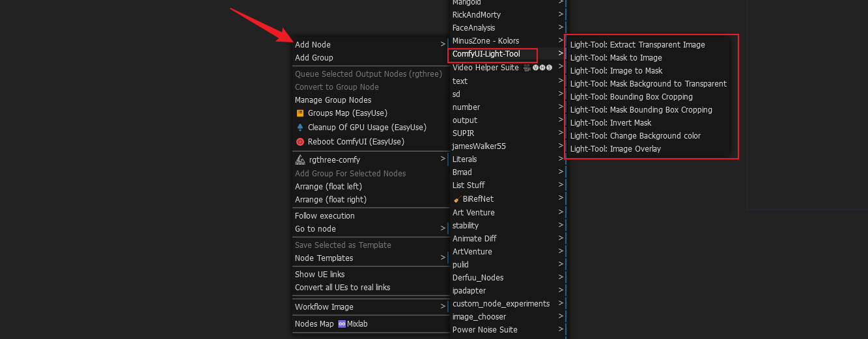This screenshot has width=868, height=339.
Task: Click Convert all UEs to real links
Action: click(x=371, y=288)
